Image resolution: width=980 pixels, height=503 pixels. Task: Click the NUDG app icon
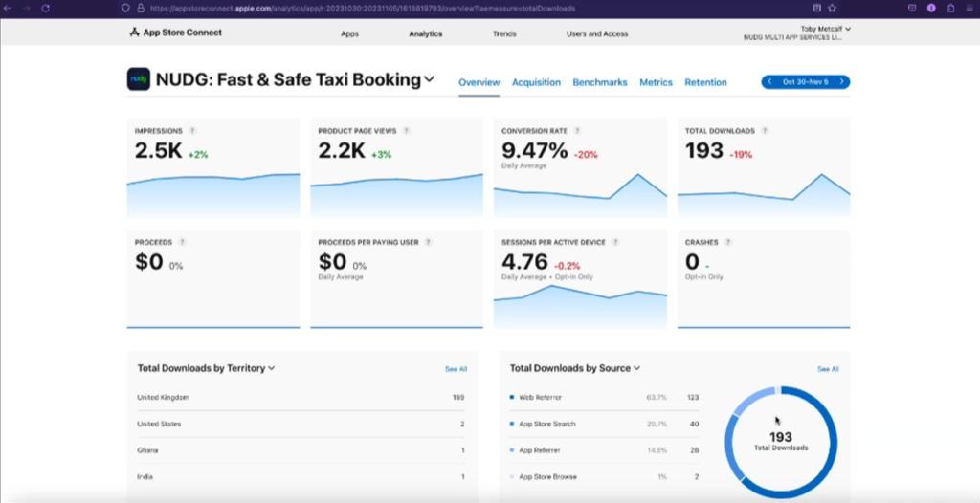coord(138,79)
